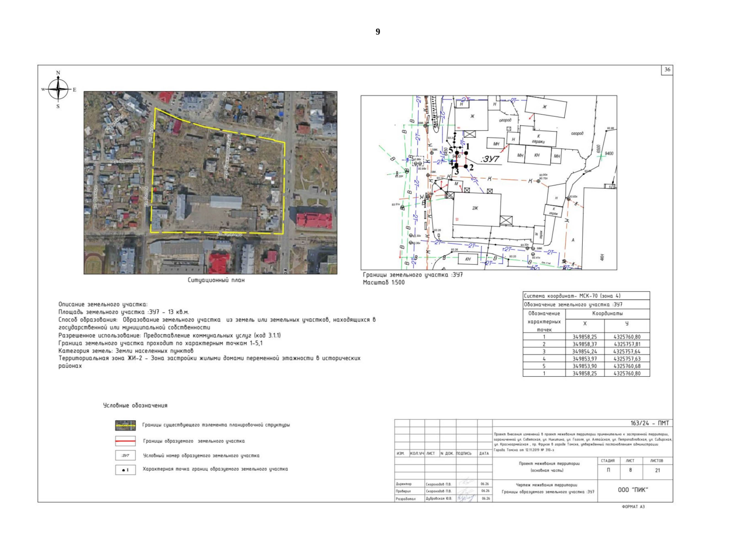Screen dimensions: 756x535
Task: Select caption 'Границы земельного участка :ЗУ7' under drawing
Action: click(x=413, y=275)
